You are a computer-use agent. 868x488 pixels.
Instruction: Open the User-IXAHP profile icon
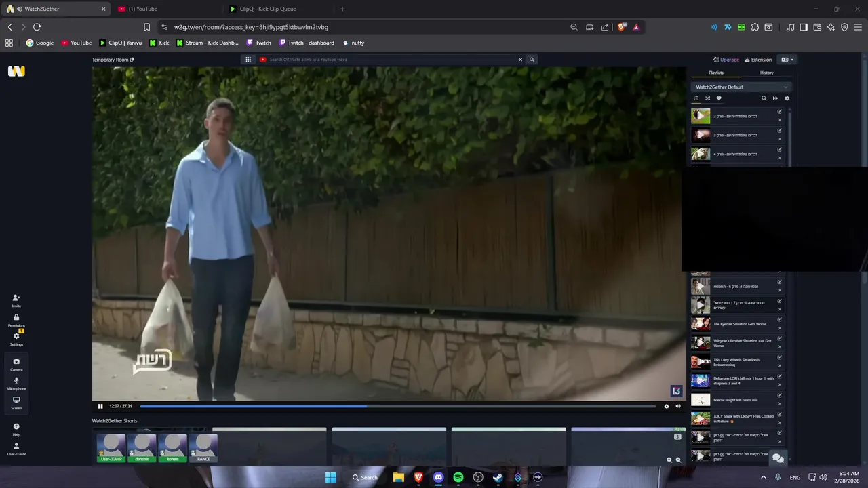[16, 449]
